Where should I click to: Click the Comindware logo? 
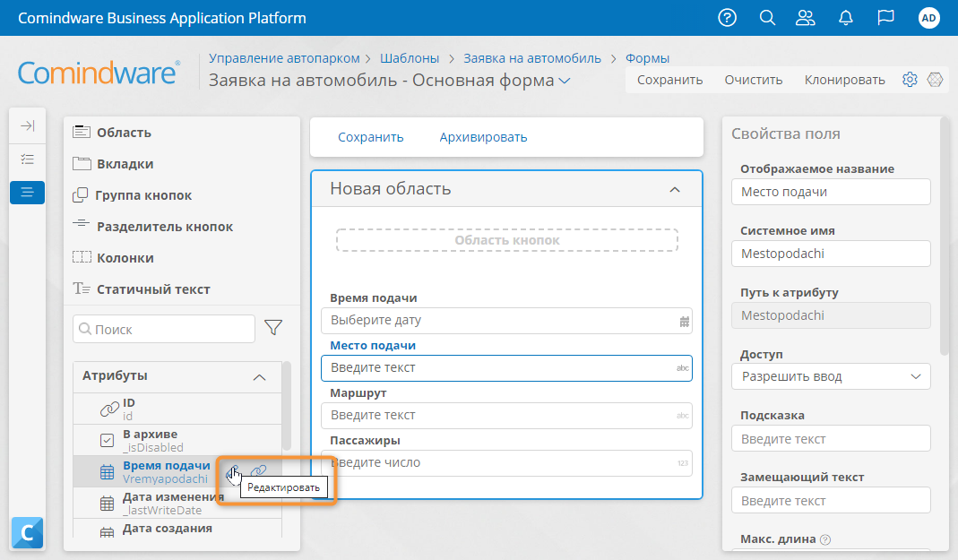point(99,73)
